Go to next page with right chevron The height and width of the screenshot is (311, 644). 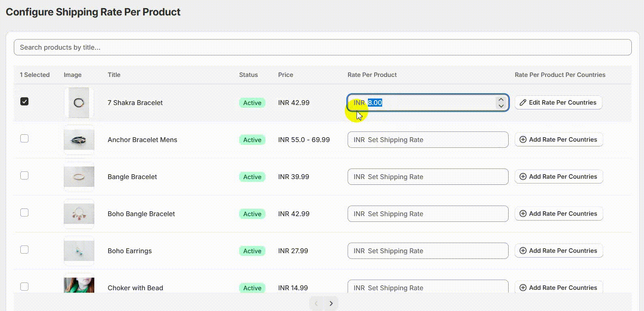(331, 303)
